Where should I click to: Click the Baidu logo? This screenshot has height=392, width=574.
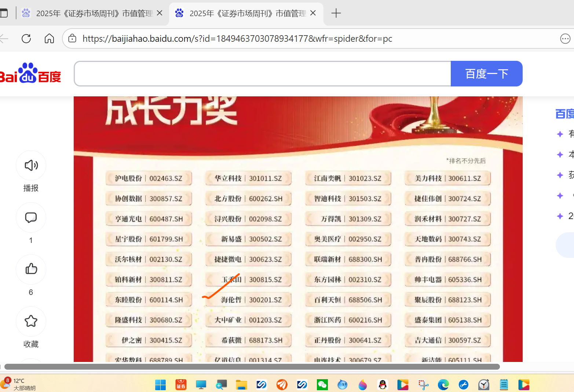coord(30,73)
